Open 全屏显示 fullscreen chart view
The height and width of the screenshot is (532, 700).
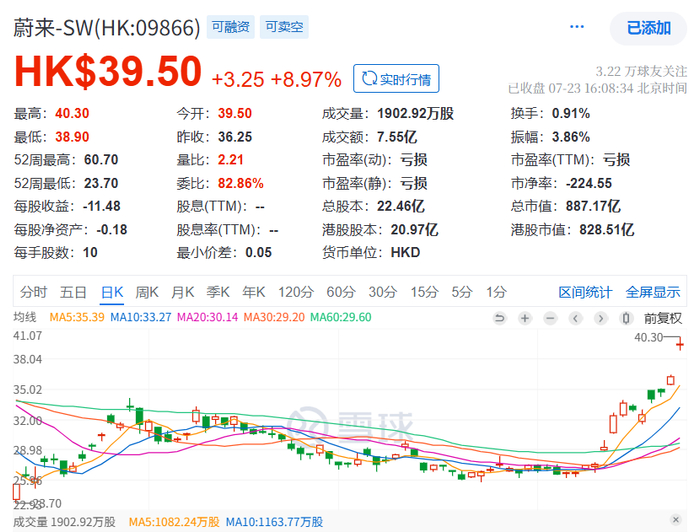click(x=653, y=292)
